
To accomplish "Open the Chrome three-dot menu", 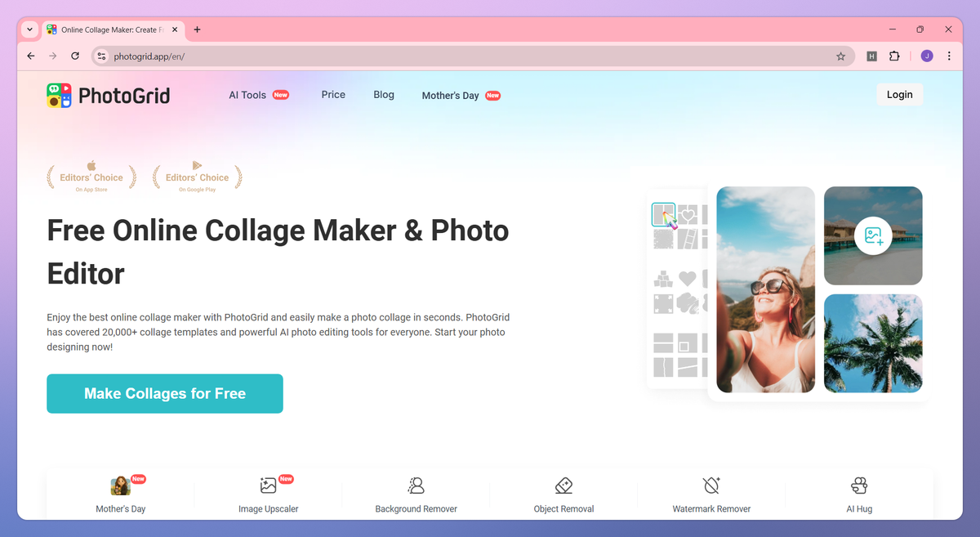I will click(x=949, y=56).
